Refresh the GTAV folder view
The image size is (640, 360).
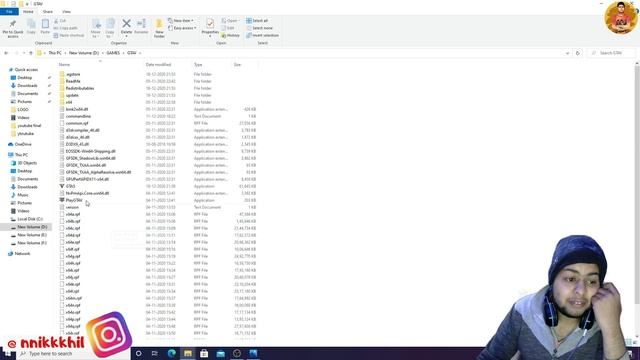[x=578, y=53]
